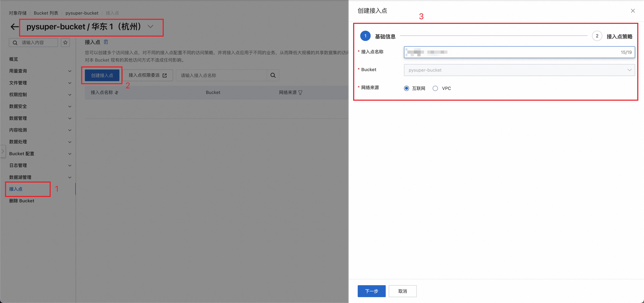Expand 数据湖管理 menu
The width and height of the screenshot is (644, 303).
pos(40,177)
